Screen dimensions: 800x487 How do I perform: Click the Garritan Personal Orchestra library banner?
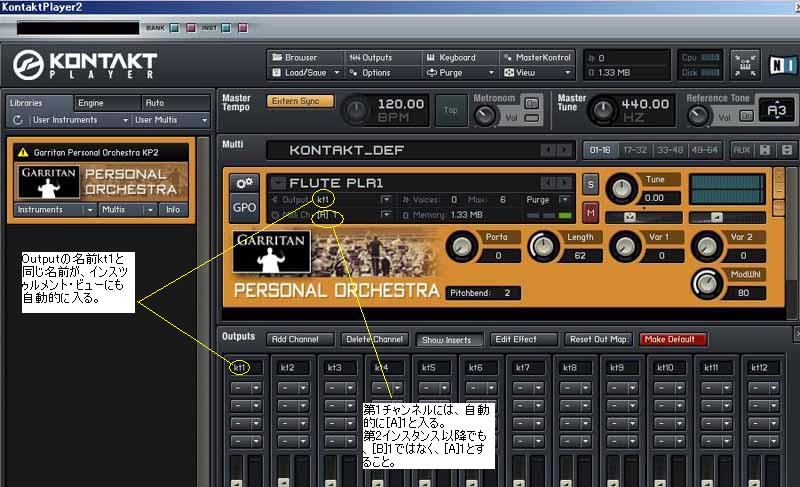pyautogui.click(x=102, y=182)
